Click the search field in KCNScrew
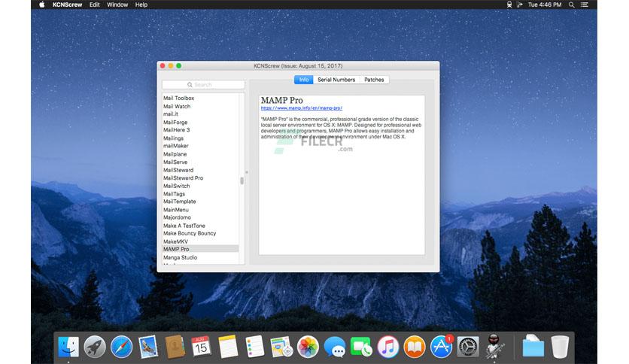This screenshot has width=629, height=364. 203,84
